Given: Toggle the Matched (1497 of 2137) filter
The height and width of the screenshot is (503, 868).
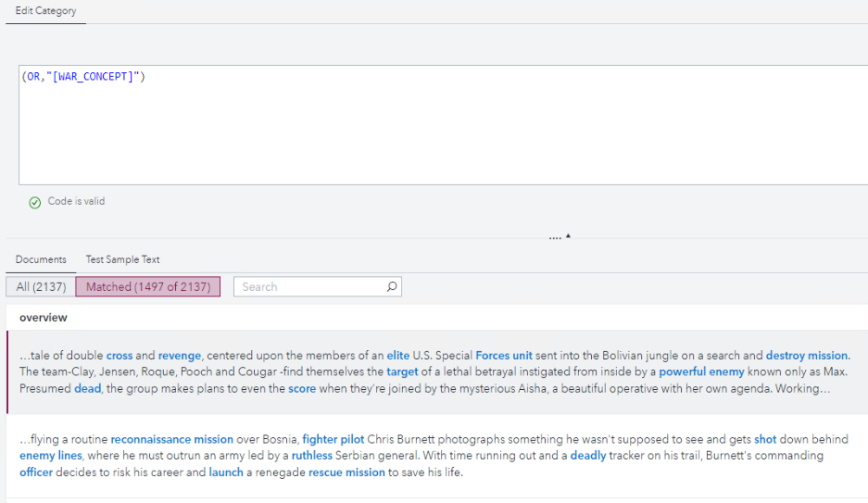Looking at the screenshot, I should [x=148, y=287].
